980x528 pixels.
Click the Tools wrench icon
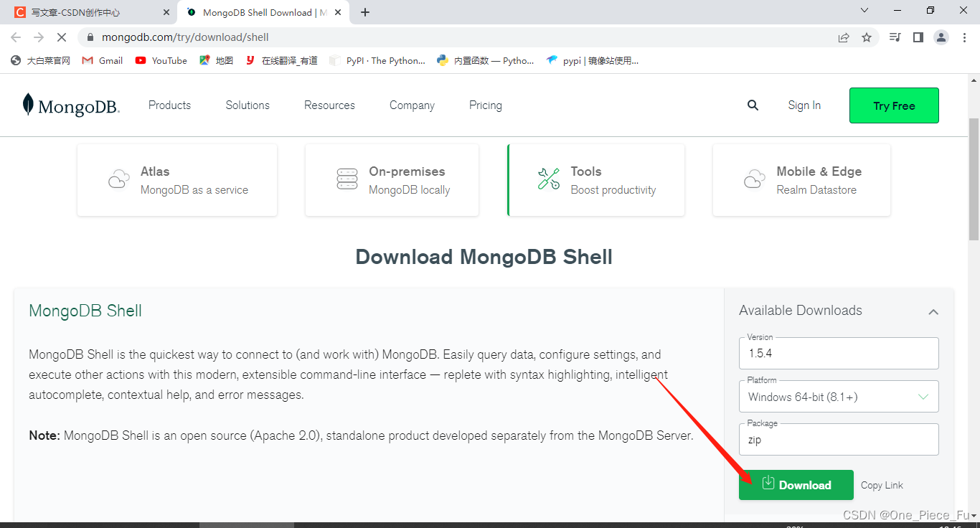click(x=549, y=179)
